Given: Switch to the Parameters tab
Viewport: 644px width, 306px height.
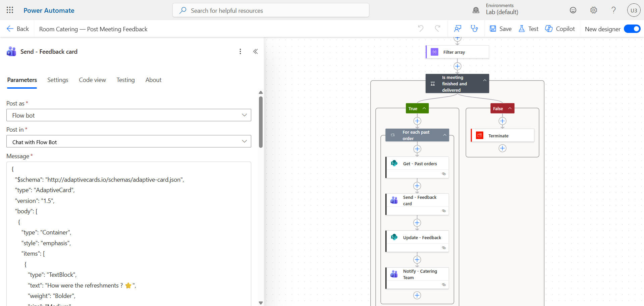Looking at the screenshot, I should pos(22,80).
